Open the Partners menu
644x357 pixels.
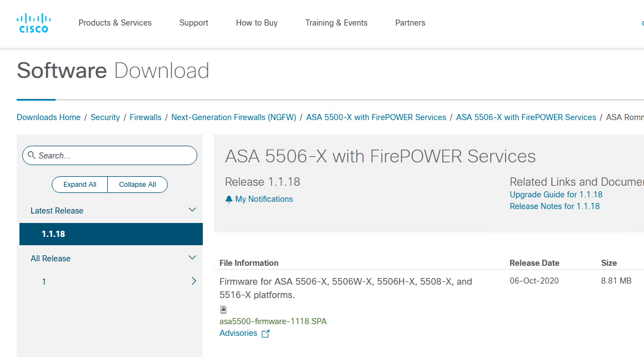coord(410,23)
